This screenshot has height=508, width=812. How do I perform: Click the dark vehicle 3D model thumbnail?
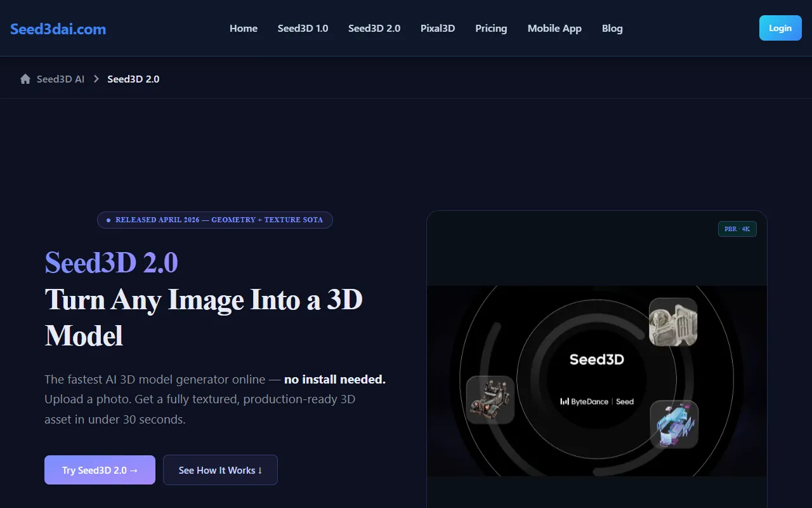(490, 400)
